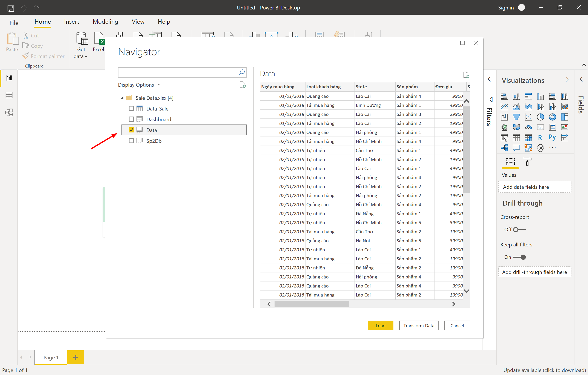Select the Python visual
The image size is (588, 375).
click(552, 138)
